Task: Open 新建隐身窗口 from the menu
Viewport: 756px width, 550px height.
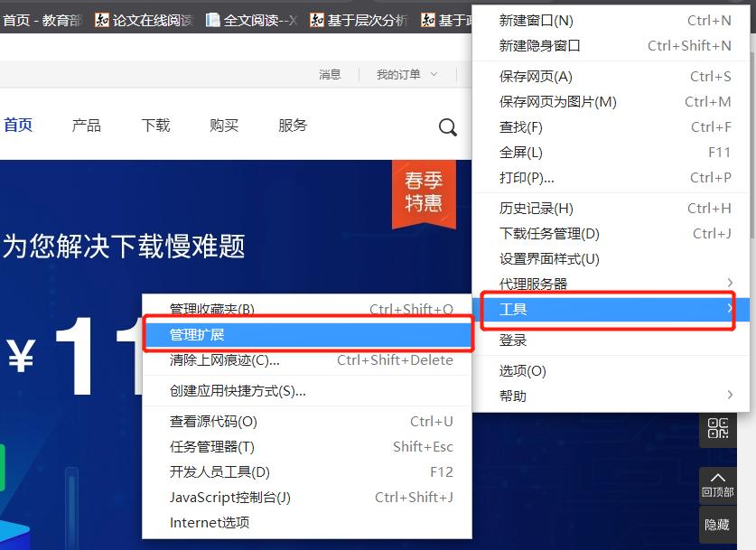Action: [542, 45]
